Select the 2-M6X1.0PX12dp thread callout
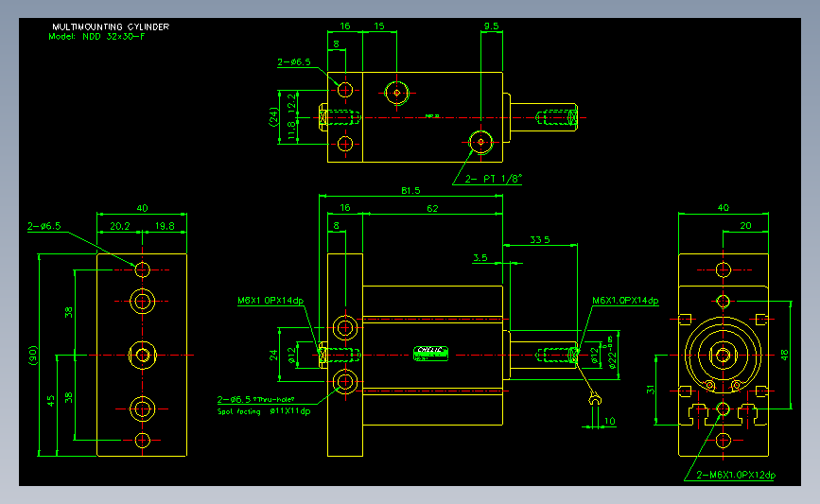 coord(736,475)
